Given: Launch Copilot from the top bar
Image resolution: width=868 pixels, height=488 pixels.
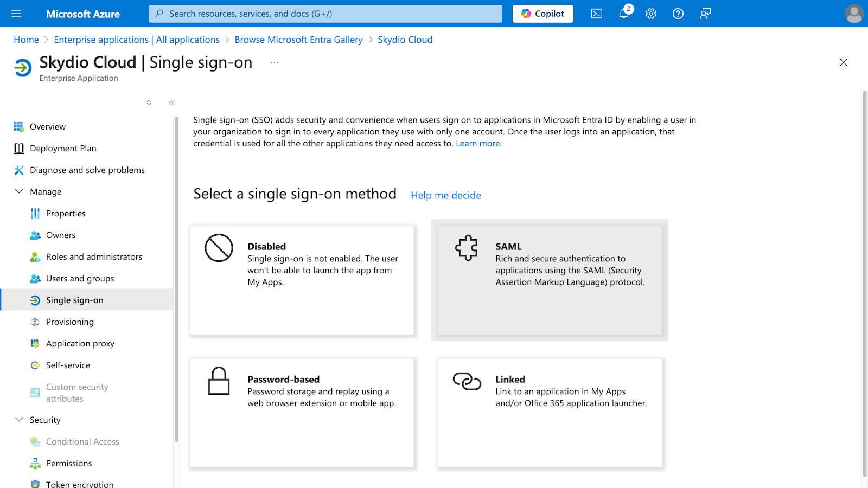Looking at the screenshot, I should coord(542,14).
